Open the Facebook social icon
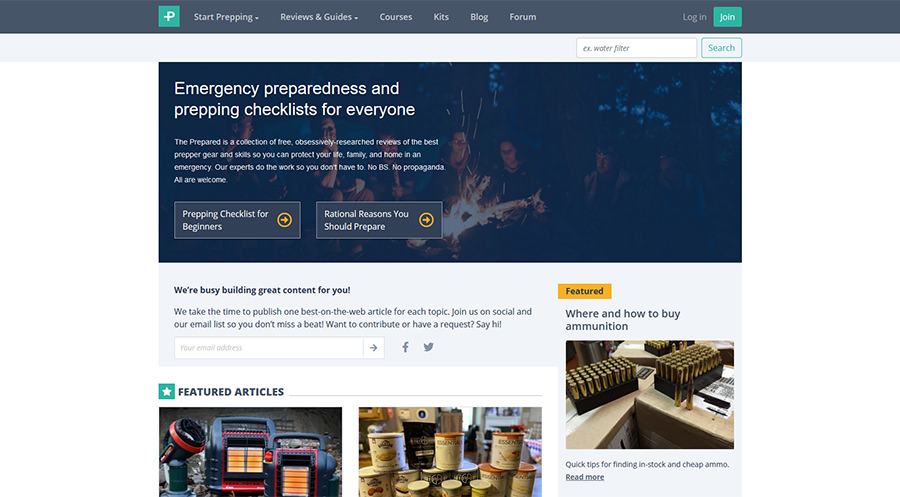The height and width of the screenshot is (497, 900). [405, 347]
